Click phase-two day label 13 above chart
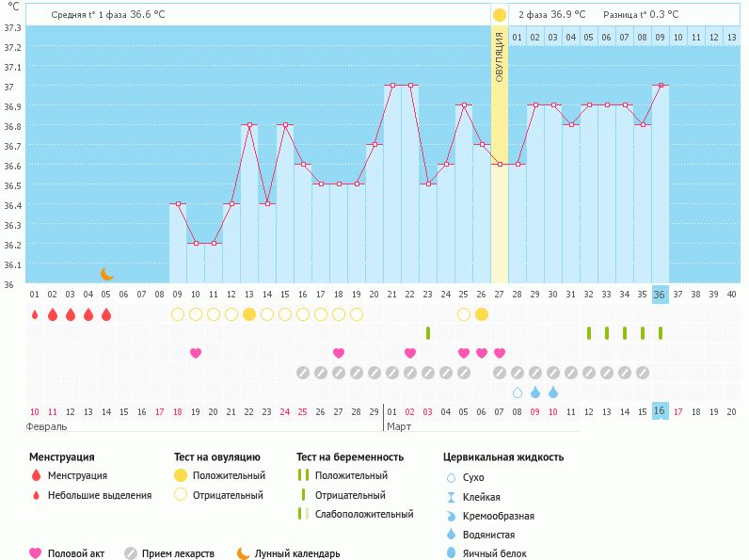Viewport: 749px width, 560px height. (x=731, y=37)
